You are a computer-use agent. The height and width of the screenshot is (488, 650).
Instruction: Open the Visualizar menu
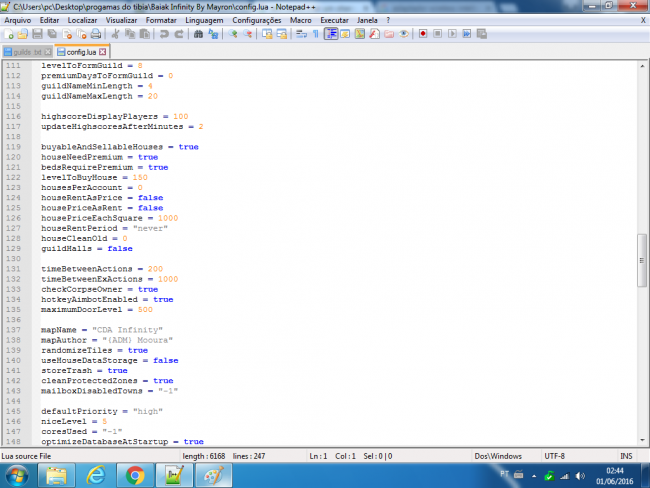click(121, 20)
